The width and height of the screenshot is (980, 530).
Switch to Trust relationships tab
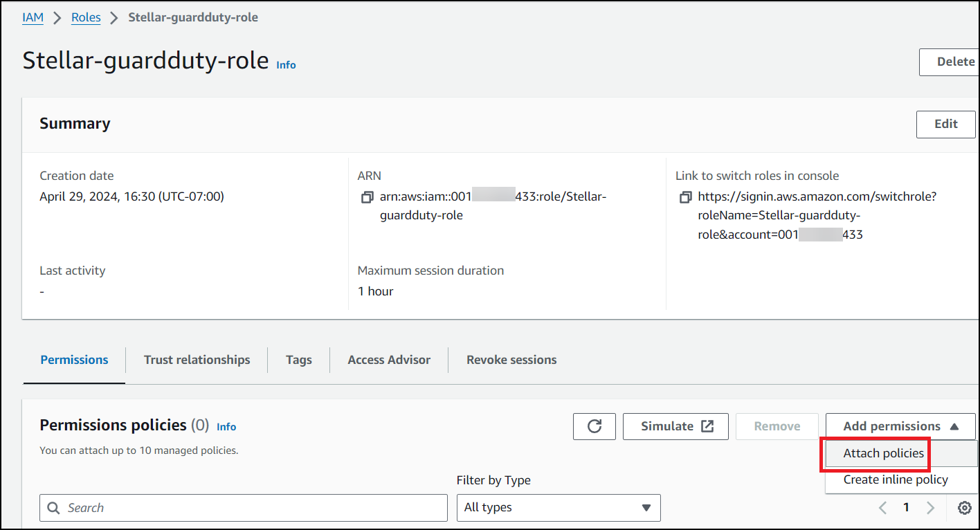[x=197, y=360]
